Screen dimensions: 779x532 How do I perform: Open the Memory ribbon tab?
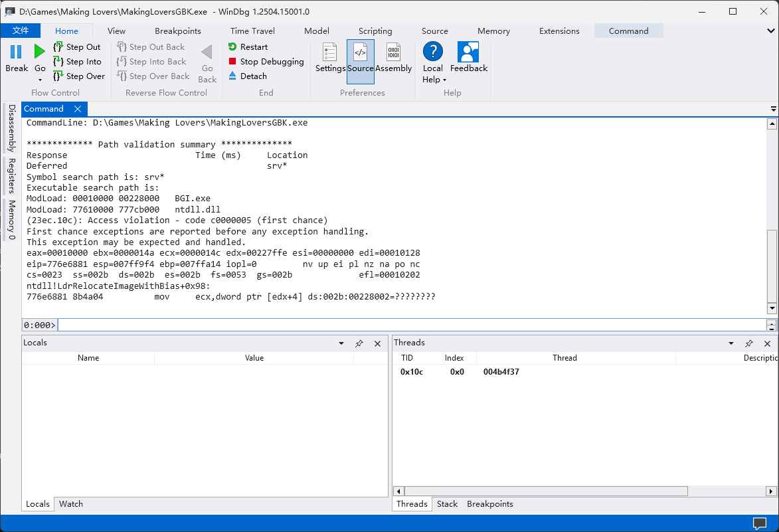tap(493, 31)
